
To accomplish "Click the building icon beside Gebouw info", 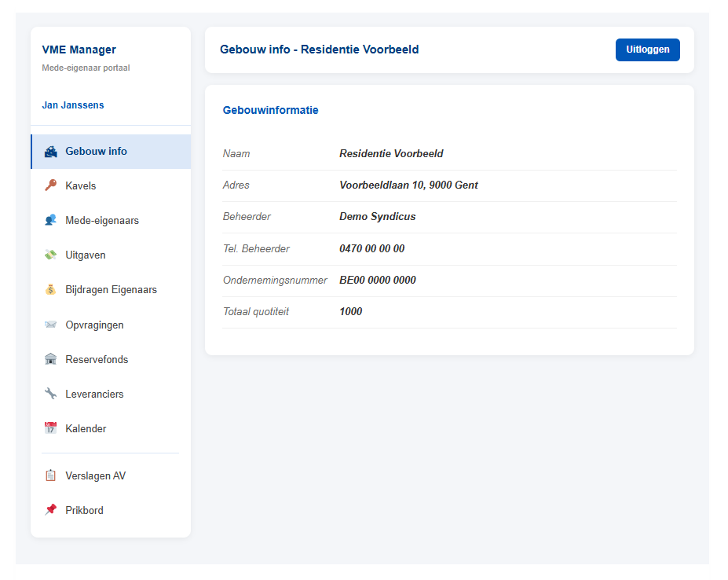I will click(50, 152).
